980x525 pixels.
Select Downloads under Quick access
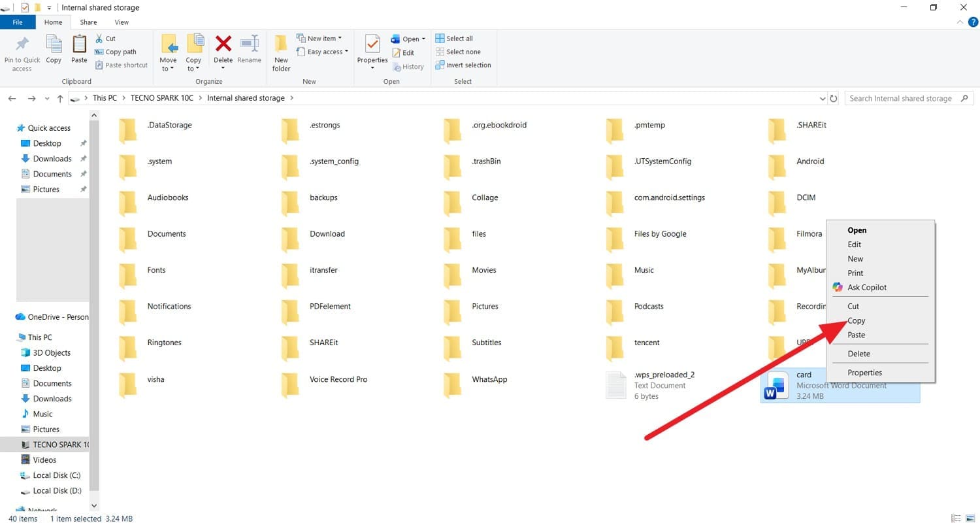[52, 159]
